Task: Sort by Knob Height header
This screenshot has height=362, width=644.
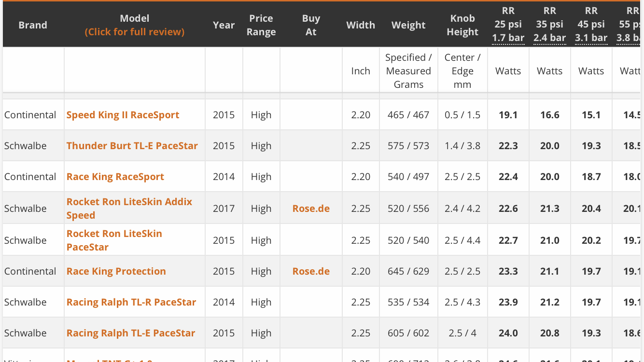Action: pyautogui.click(x=462, y=25)
